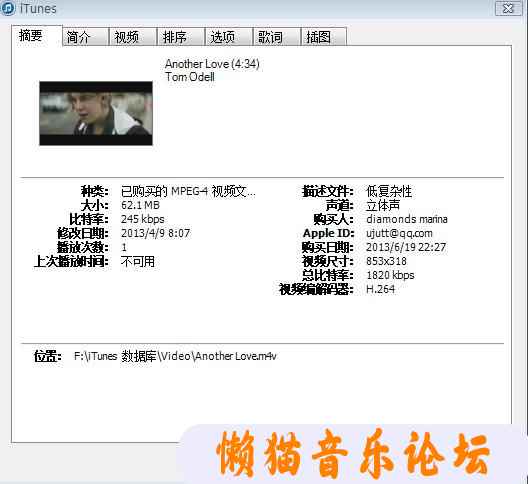
Task: Click the Apple ID ujutt@qq.com value
Action: [399, 233]
